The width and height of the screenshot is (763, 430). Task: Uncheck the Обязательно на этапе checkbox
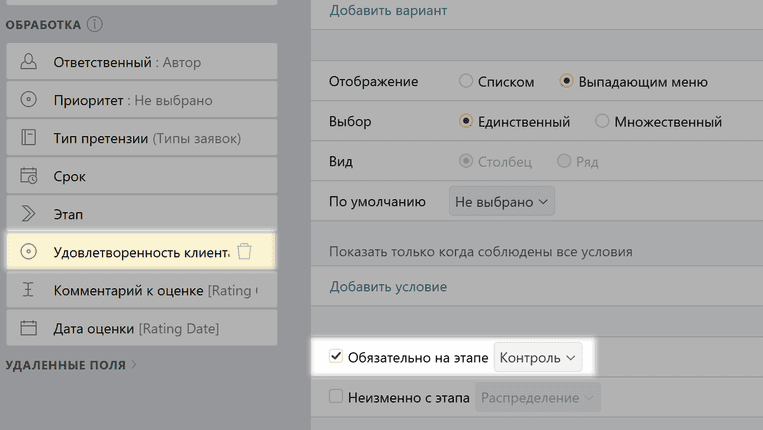[x=336, y=357]
